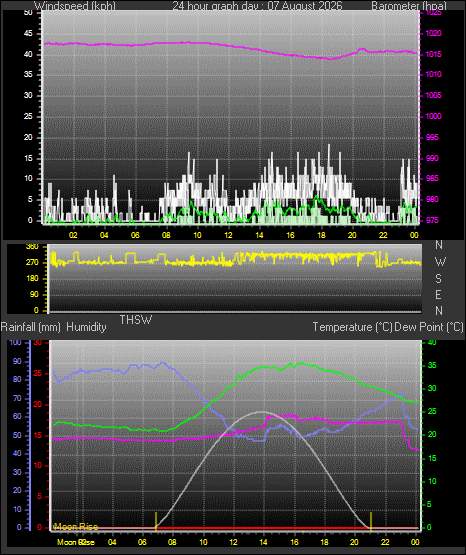Click the 24 hour graph day title

click(x=257, y=5)
